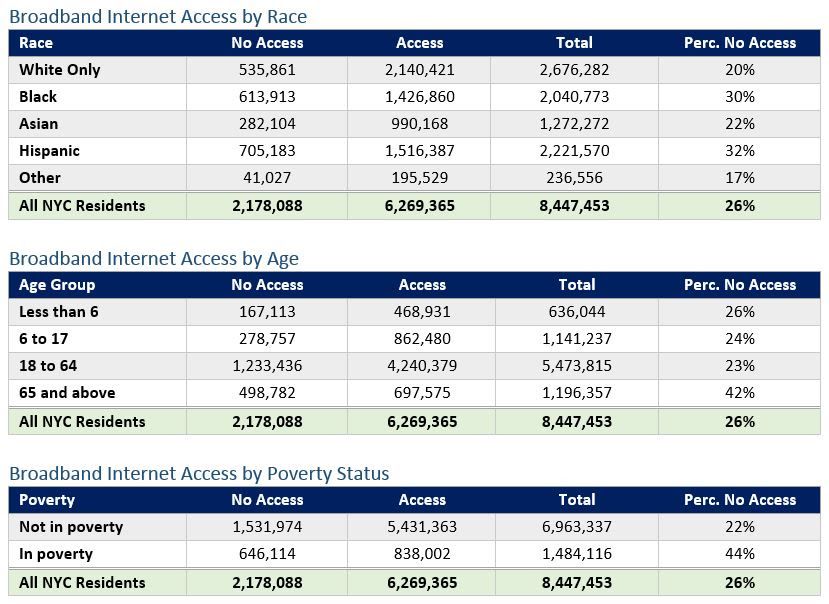Select 'All NYC Residents' in the Poverty table
Viewport: 829px width, 604px height.
coord(82,582)
